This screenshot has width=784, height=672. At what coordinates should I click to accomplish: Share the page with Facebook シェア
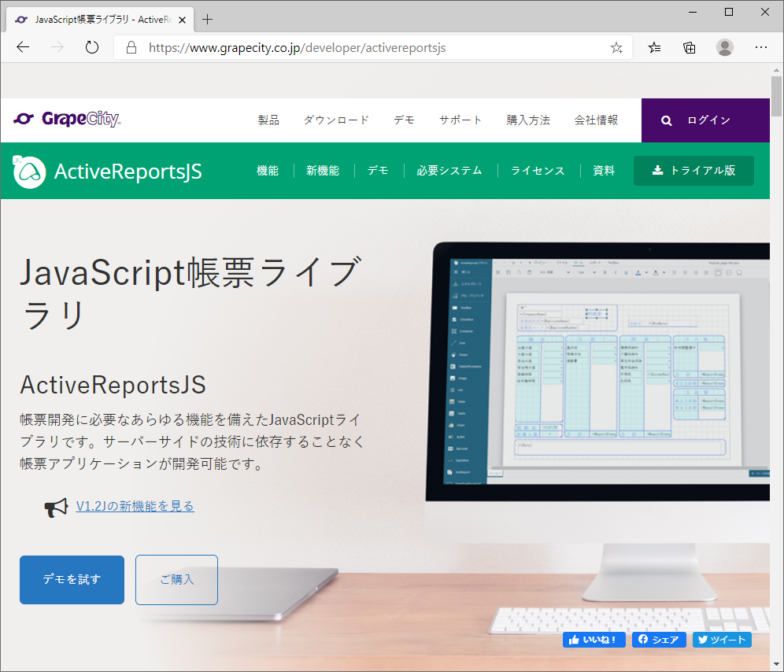point(659,640)
